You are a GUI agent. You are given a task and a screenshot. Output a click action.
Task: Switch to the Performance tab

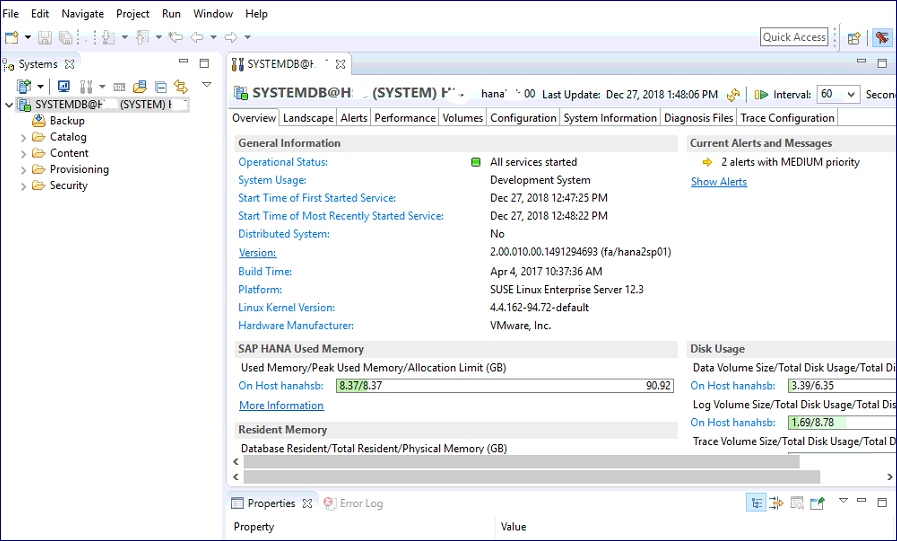[x=404, y=118]
